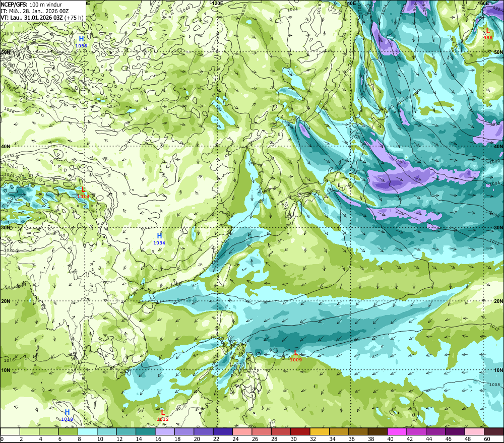Click the legend value label '60'

[487, 439]
